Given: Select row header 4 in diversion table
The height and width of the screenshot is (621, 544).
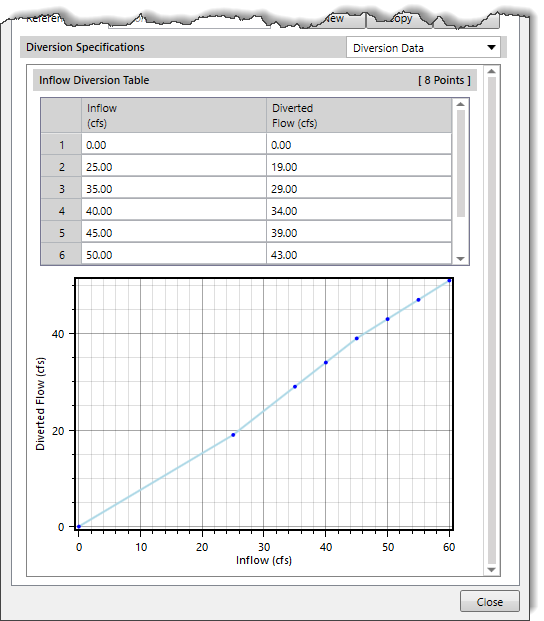Looking at the screenshot, I should pyautogui.click(x=61, y=211).
